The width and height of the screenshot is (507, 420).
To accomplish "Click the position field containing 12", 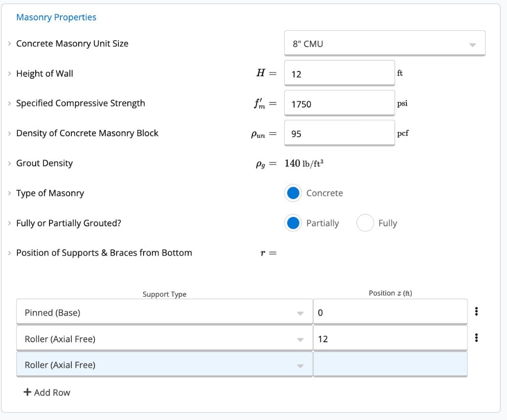I will coord(390,338).
